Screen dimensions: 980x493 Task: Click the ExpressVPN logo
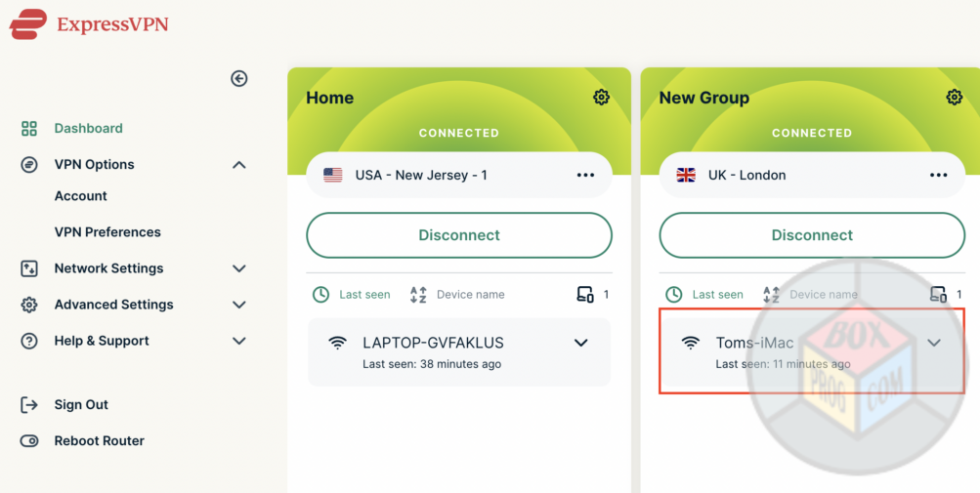(89, 24)
